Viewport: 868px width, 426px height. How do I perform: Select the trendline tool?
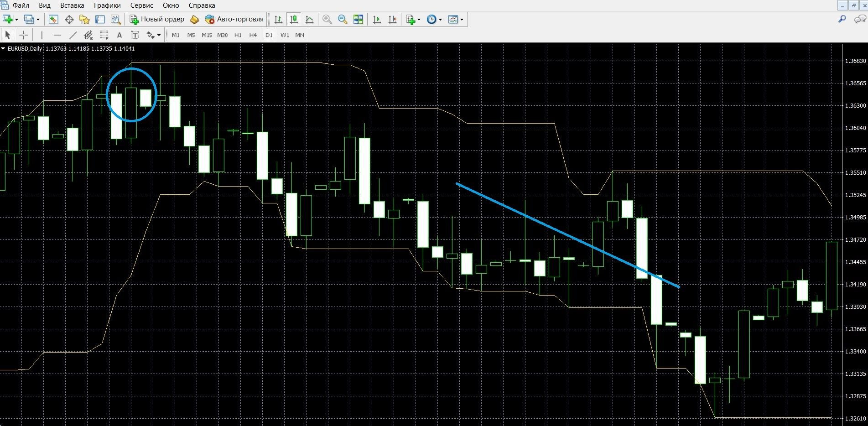tap(73, 35)
